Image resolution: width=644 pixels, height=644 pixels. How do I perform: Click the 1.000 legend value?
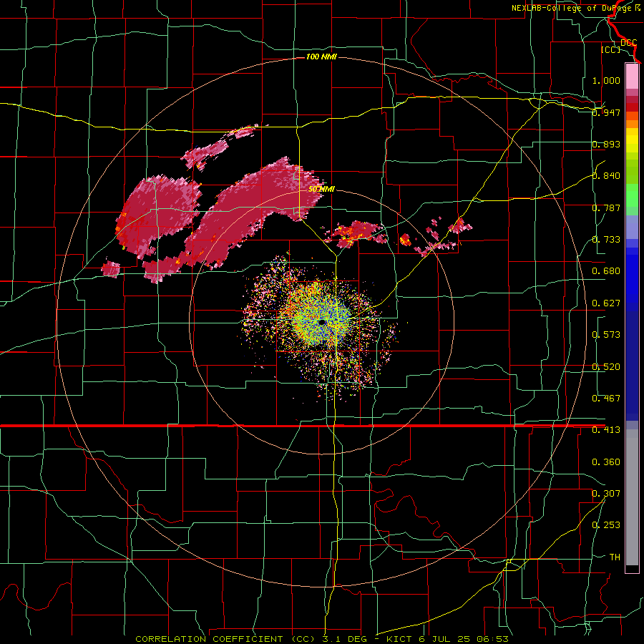tap(606, 80)
